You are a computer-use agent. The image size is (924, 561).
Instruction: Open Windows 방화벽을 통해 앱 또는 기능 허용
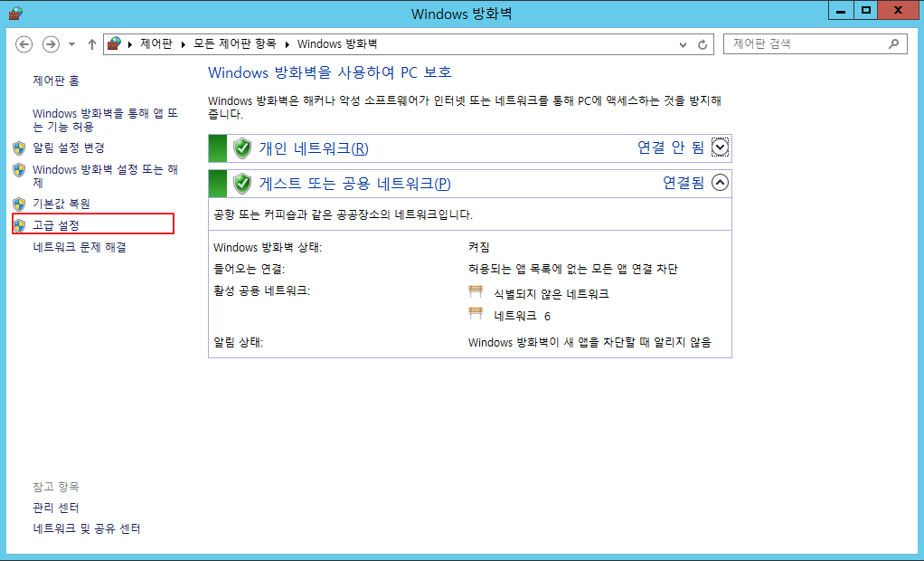[106, 119]
